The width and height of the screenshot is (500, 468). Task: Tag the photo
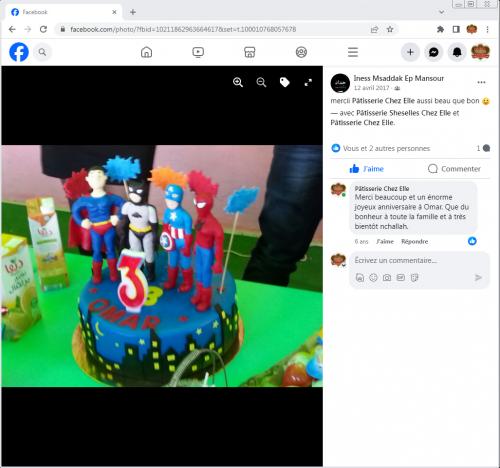285,82
